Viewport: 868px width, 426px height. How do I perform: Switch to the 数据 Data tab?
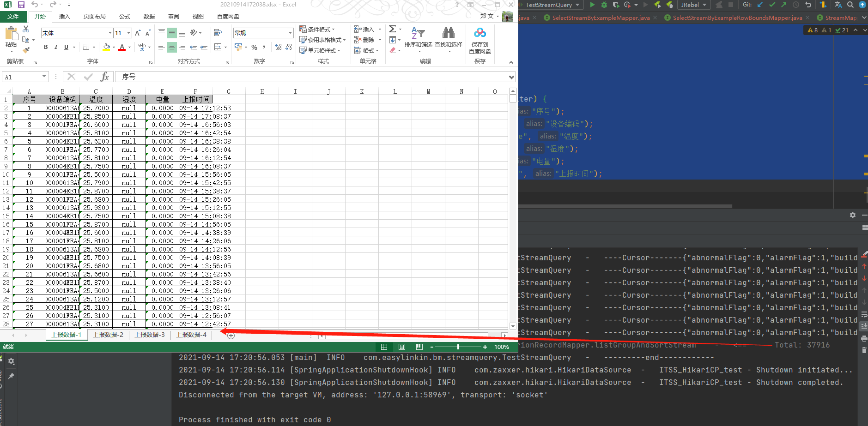point(149,17)
